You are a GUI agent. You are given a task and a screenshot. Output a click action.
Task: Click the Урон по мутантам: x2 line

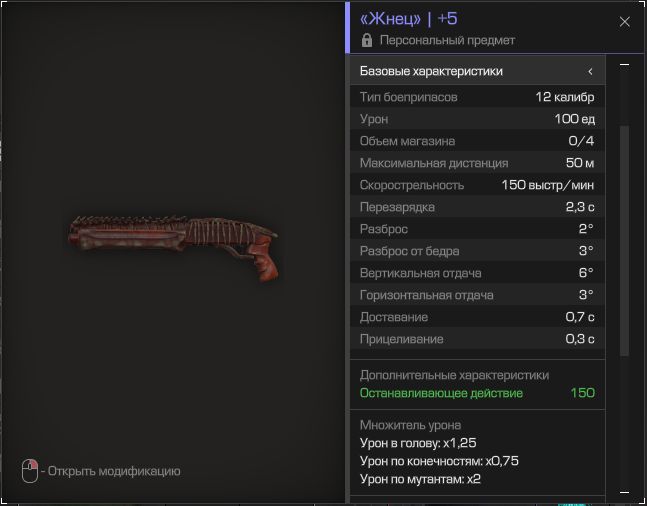[x=420, y=479]
